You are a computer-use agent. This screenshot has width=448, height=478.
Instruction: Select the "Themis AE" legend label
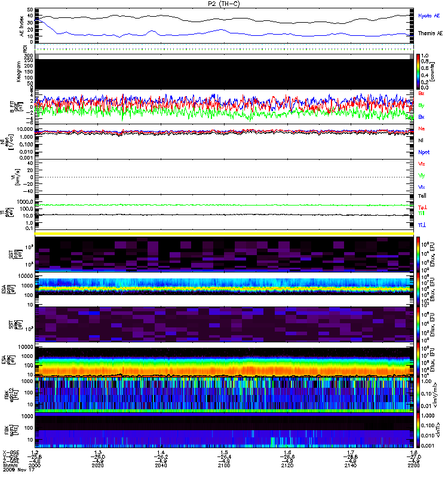430,33
